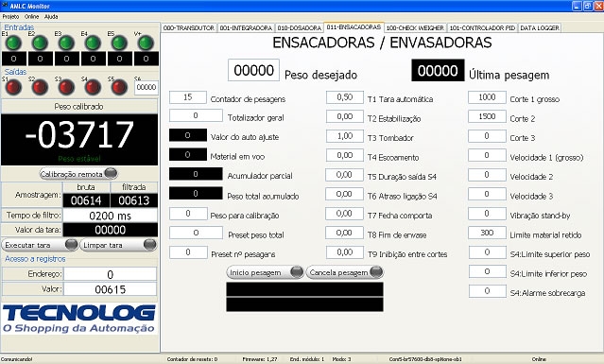Click the Inicio pesagem button
Image resolution: width=604 pixels, height=364 pixels.
click(x=265, y=272)
